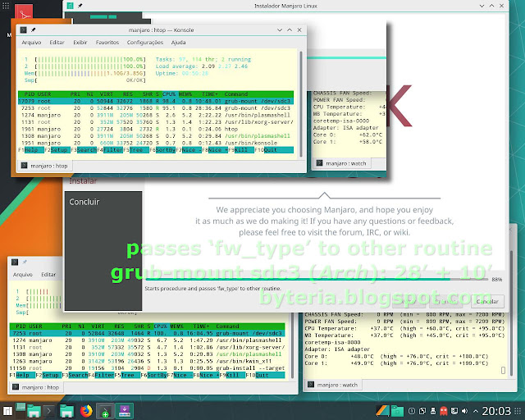Click Cancelar button in the installer
525x420 pixels.
click(x=487, y=301)
